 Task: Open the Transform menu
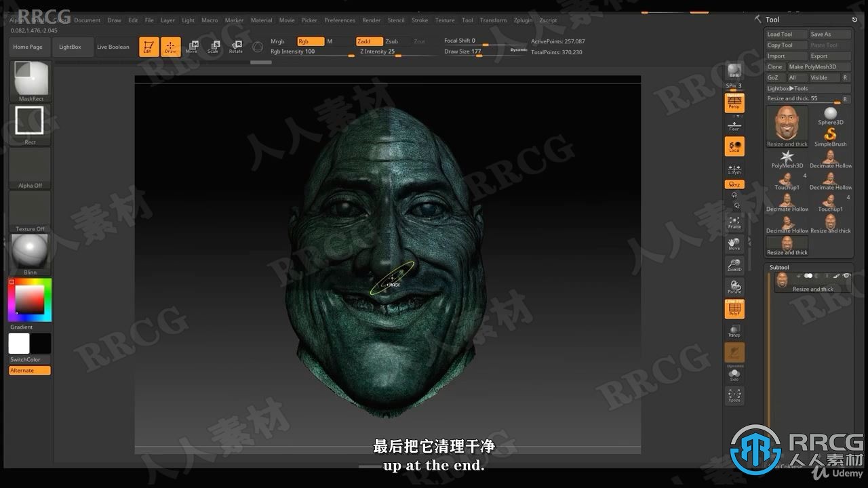pos(493,20)
